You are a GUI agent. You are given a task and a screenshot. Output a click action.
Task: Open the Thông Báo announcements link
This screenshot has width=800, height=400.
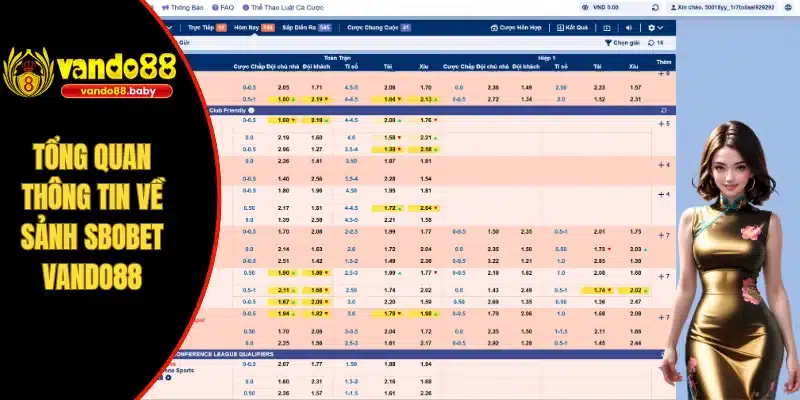pos(183,8)
